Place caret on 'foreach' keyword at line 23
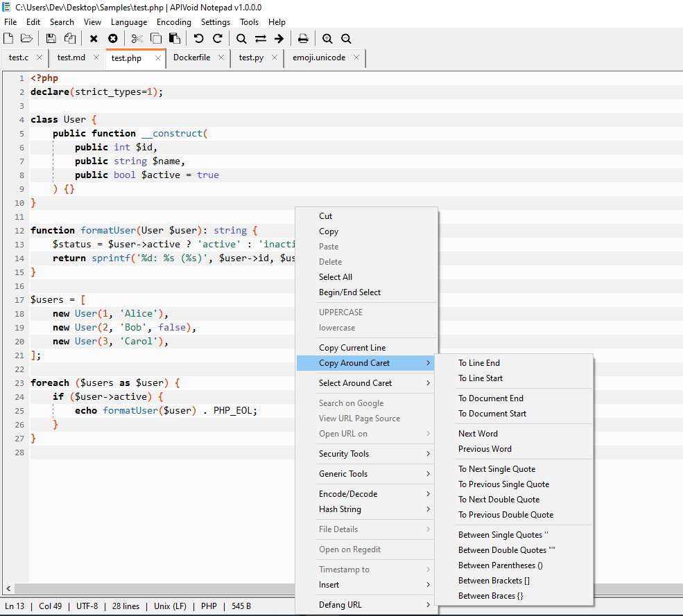This screenshot has width=683, height=616. (x=50, y=383)
